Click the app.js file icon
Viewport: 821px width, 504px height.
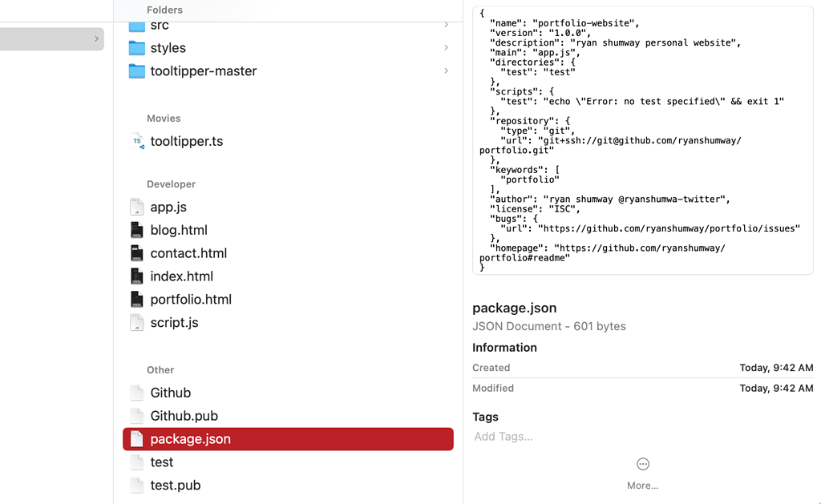[x=137, y=207]
